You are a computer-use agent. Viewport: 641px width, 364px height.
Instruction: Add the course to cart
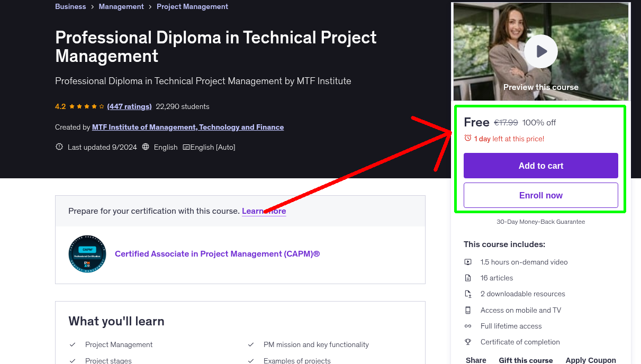tap(540, 165)
